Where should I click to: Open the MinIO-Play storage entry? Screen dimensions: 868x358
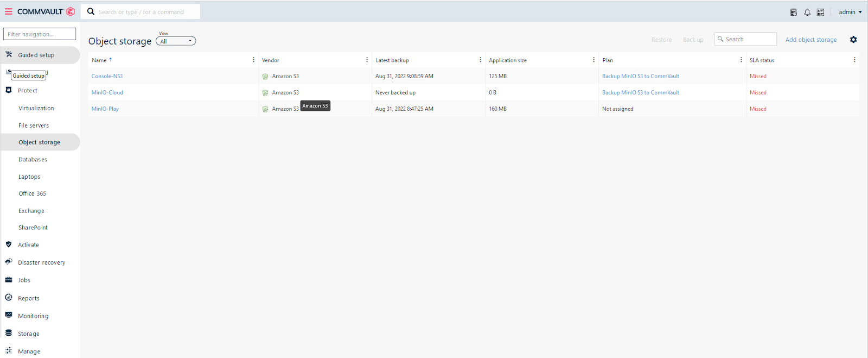click(105, 109)
